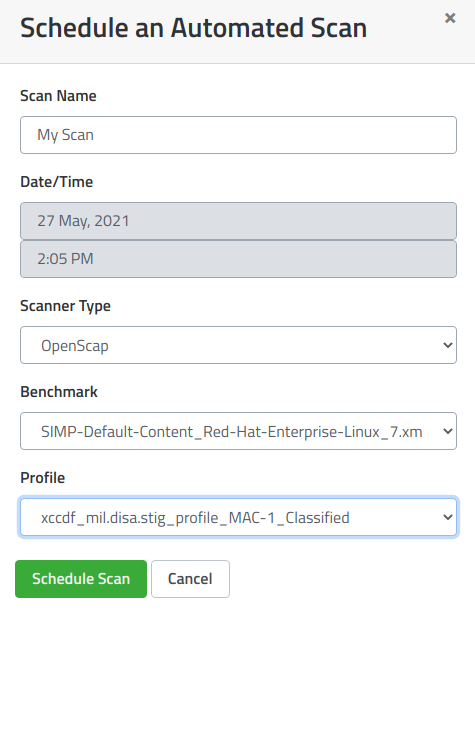Click the Schedule an Automated Scan heading
This screenshot has width=475, height=733.
(194, 28)
